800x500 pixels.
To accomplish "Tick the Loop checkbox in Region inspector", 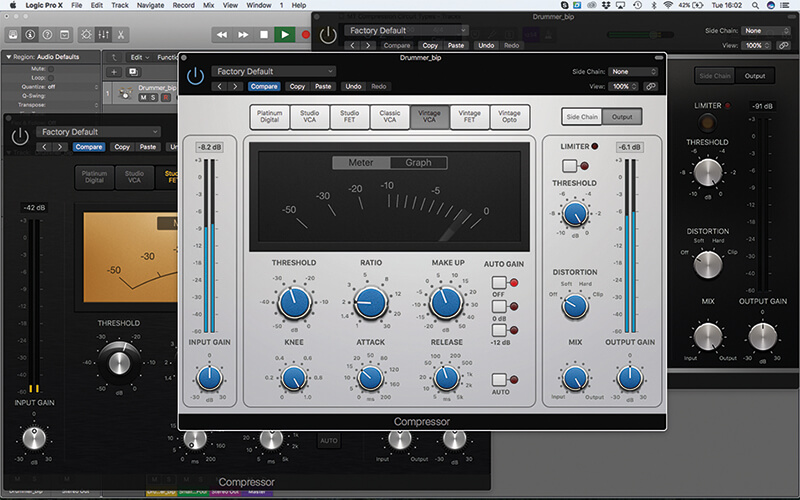I will pyautogui.click(x=51, y=78).
